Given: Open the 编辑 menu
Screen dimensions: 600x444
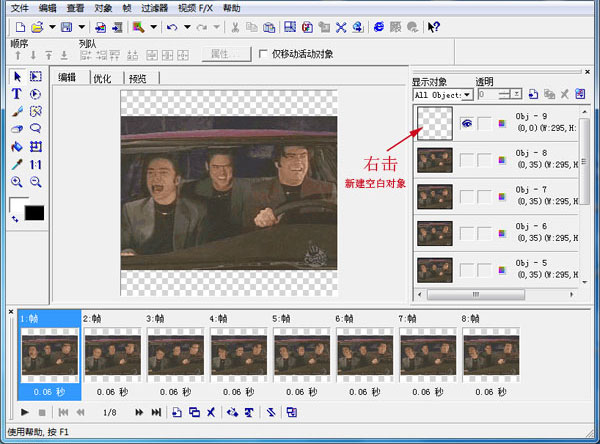Looking at the screenshot, I should pos(47,8).
